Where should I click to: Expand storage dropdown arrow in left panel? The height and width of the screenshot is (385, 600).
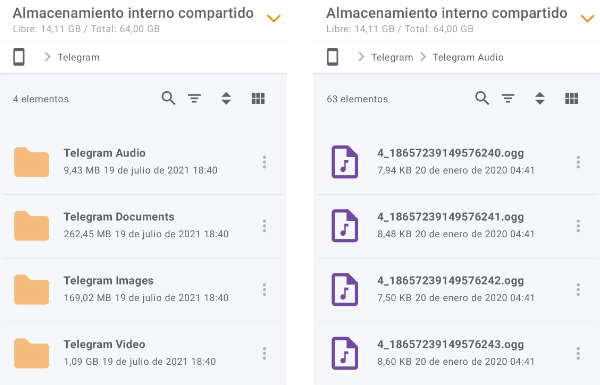(274, 18)
